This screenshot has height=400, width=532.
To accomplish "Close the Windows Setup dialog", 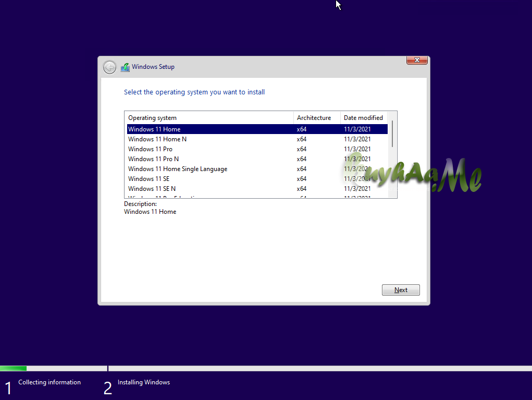I will tap(417, 60).
